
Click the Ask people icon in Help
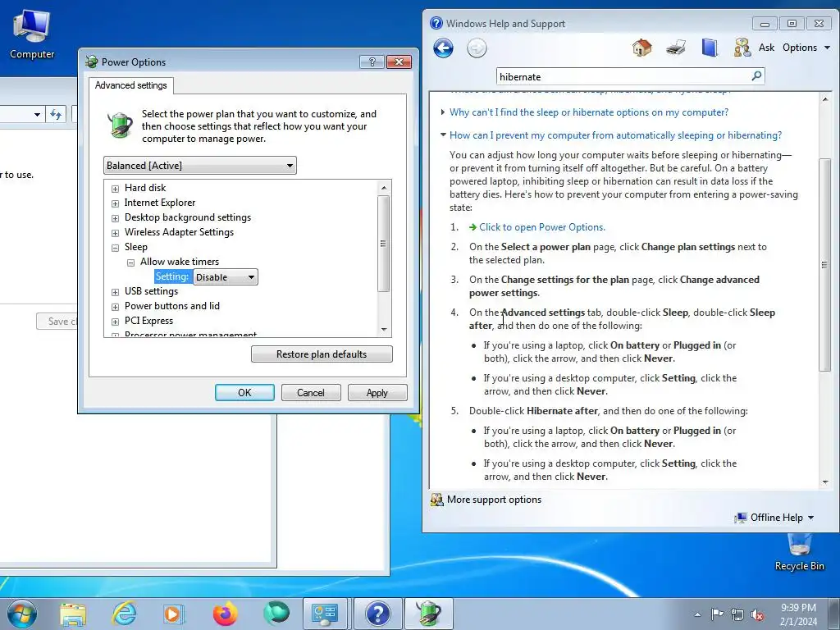[x=742, y=48]
